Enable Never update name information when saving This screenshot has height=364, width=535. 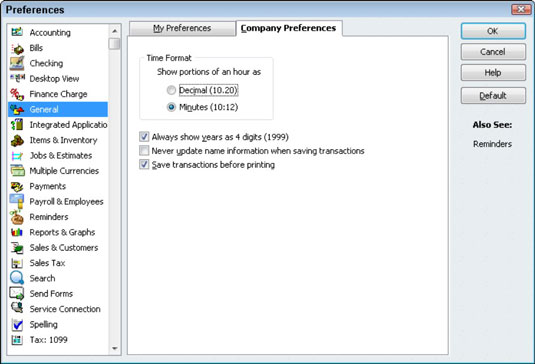click(x=144, y=150)
